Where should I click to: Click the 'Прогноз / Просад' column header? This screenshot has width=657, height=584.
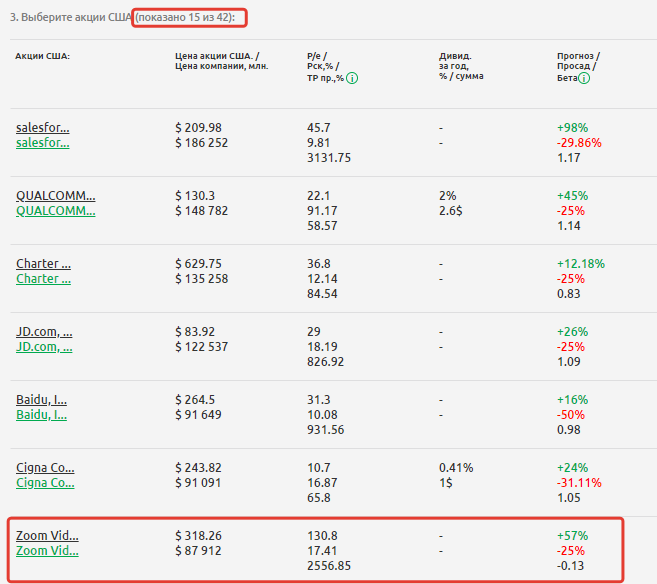pyautogui.click(x=578, y=62)
